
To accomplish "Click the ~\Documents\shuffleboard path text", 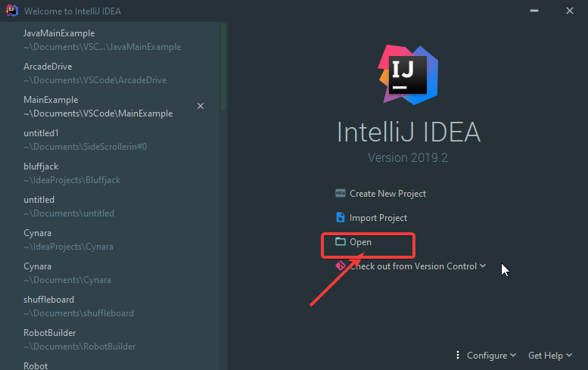I will [x=79, y=313].
